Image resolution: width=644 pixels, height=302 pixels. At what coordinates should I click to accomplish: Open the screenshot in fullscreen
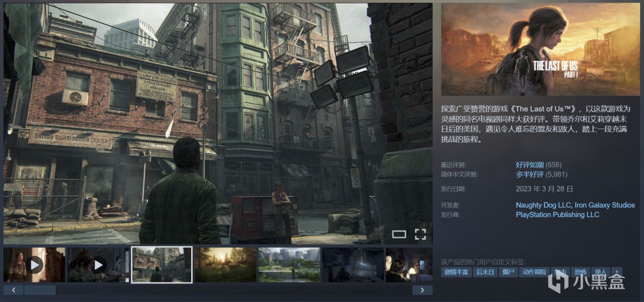pyautogui.click(x=420, y=234)
